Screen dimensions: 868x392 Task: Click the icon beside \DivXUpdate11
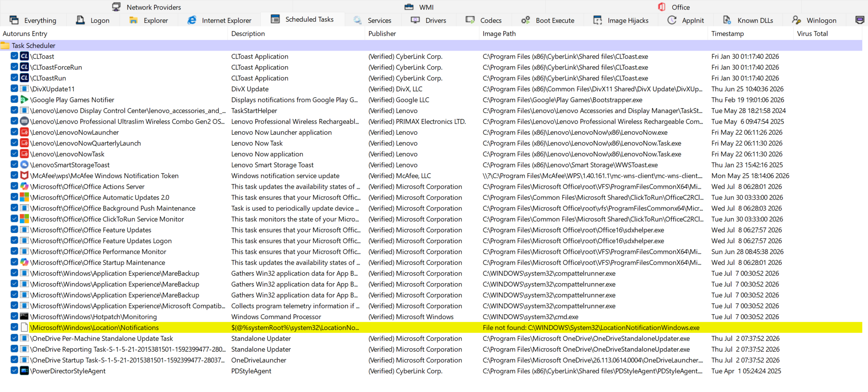[x=24, y=89]
